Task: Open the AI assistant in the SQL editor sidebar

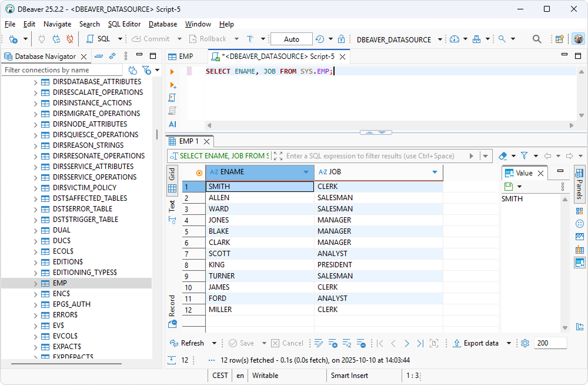Action: (171, 124)
